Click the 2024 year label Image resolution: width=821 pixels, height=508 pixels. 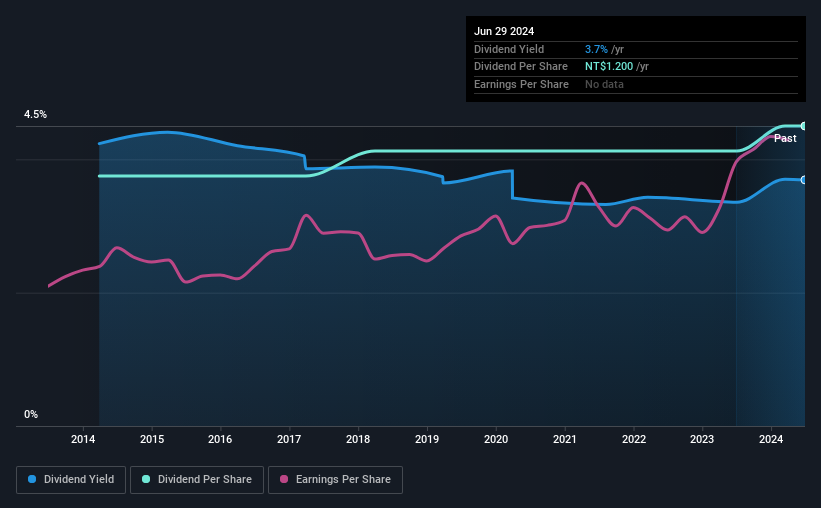(x=771, y=439)
